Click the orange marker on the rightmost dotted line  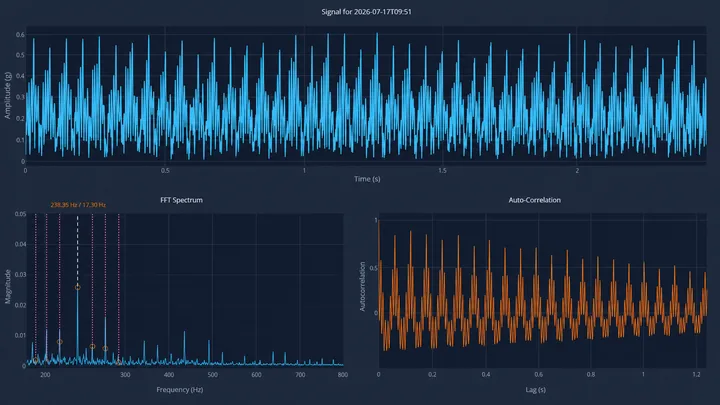pyautogui.click(x=118, y=363)
